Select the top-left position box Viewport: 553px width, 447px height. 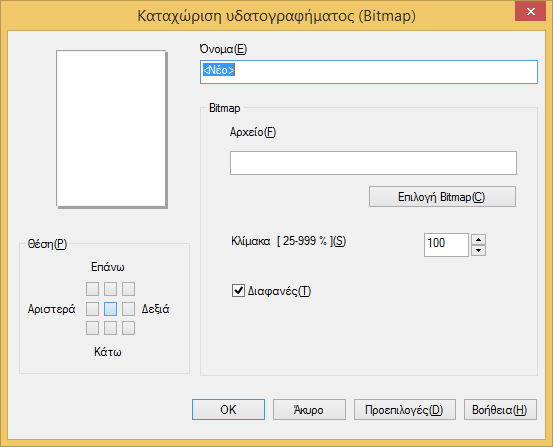[x=92, y=289]
